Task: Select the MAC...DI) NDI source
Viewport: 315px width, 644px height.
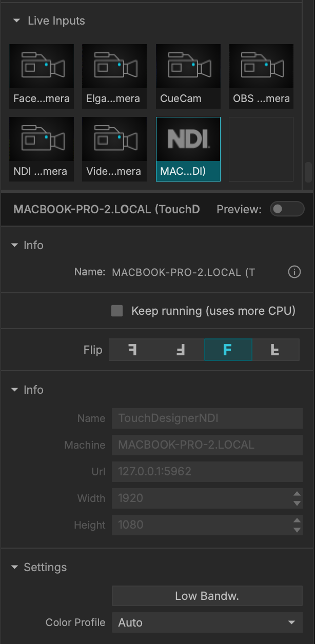Action: (x=188, y=149)
